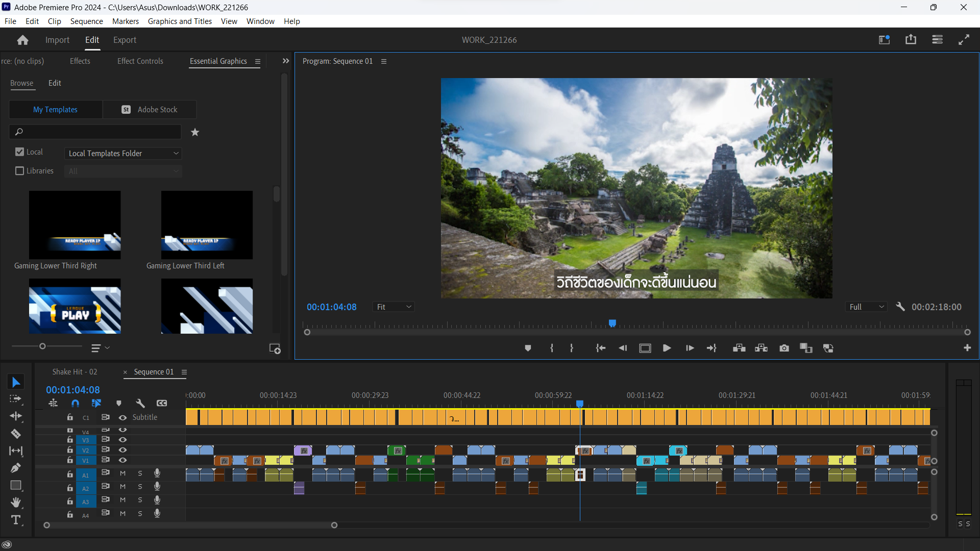Click the Adobe Stock button
Viewport: 980px width, 551px height.
click(x=150, y=110)
